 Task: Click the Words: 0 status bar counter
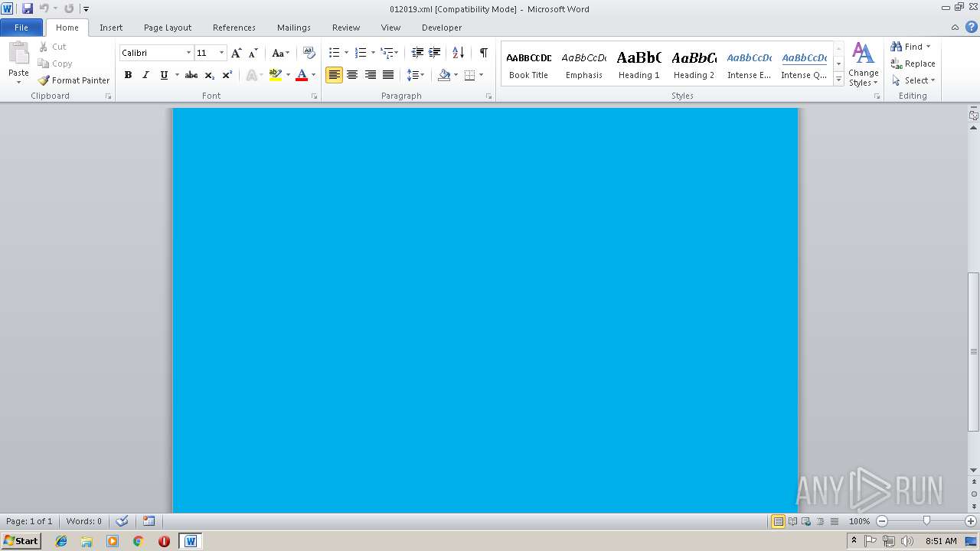(84, 521)
